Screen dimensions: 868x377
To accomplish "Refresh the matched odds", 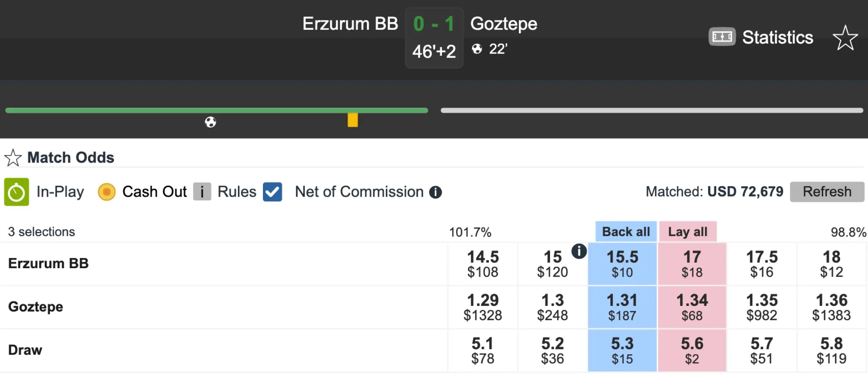I will pyautogui.click(x=827, y=192).
